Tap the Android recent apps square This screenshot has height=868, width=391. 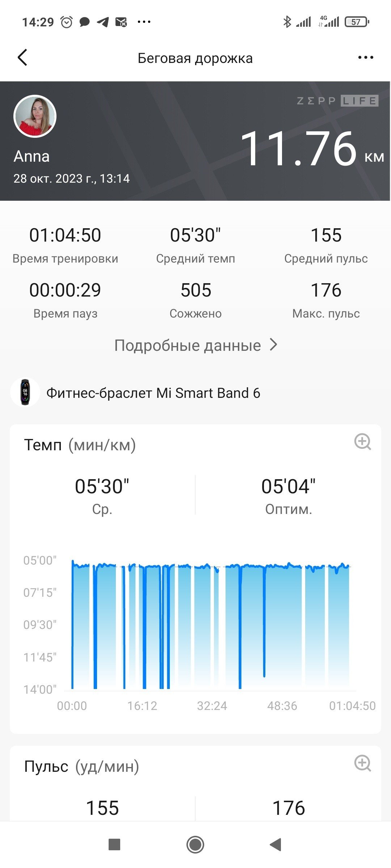tap(114, 845)
